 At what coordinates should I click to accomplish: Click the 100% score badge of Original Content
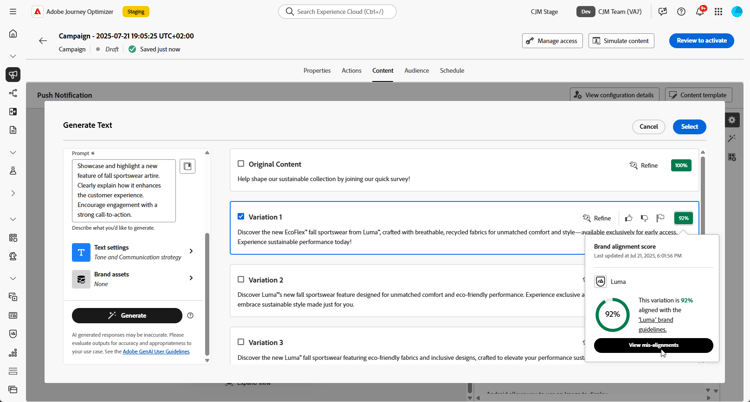pyautogui.click(x=681, y=165)
